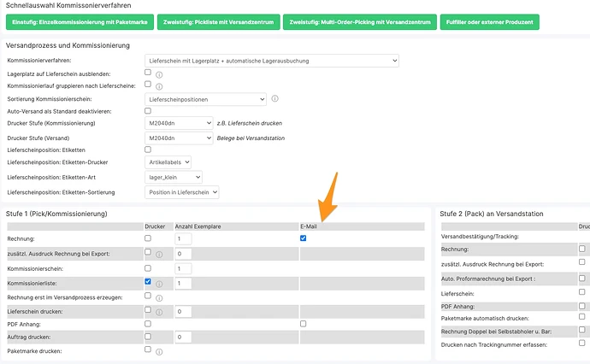Image resolution: width=590 pixels, height=364 pixels.
Task: Check zusätzl. Ausdruck Rechnung bei Export box, Stufe 2
Action: coord(582,261)
